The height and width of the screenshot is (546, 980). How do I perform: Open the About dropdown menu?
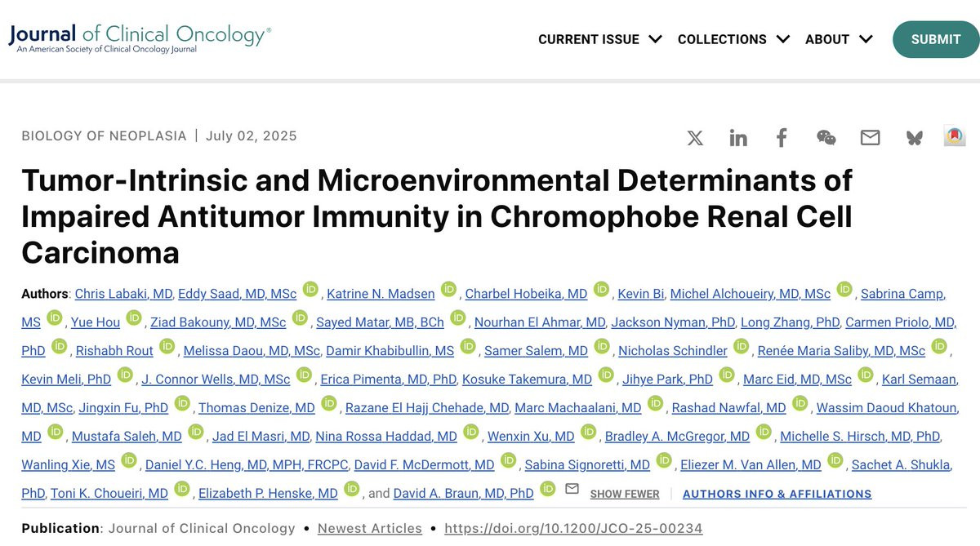[839, 39]
